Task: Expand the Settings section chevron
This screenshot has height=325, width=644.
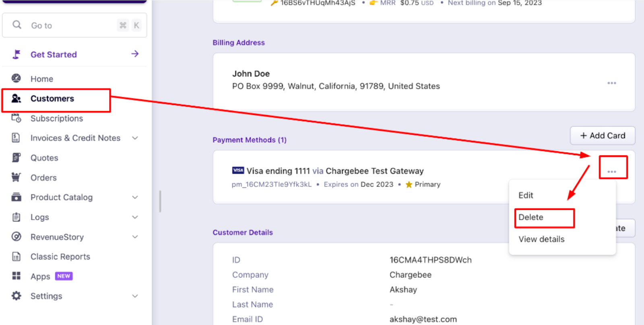Action: tap(135, 296)
